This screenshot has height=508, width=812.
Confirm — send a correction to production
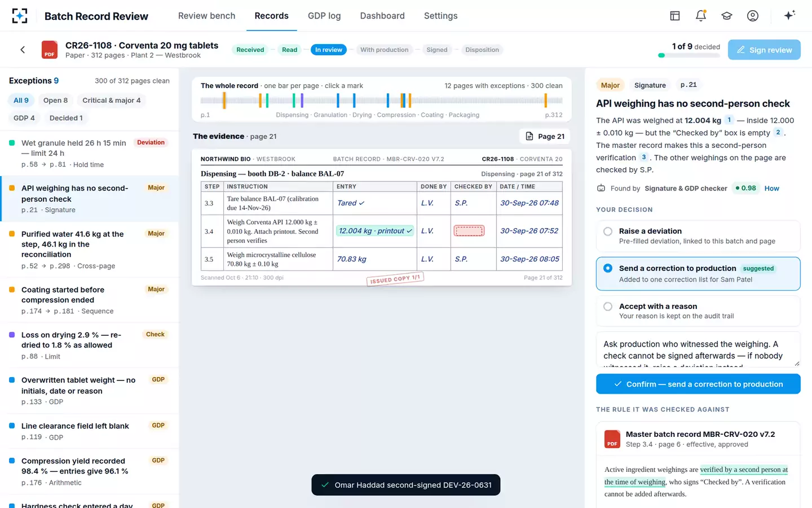pos(698,384)
